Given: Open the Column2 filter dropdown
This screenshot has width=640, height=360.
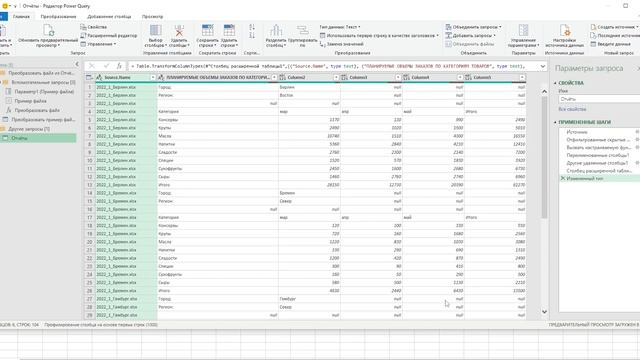Looking at the screenshot, I should (x=336, y=78).
